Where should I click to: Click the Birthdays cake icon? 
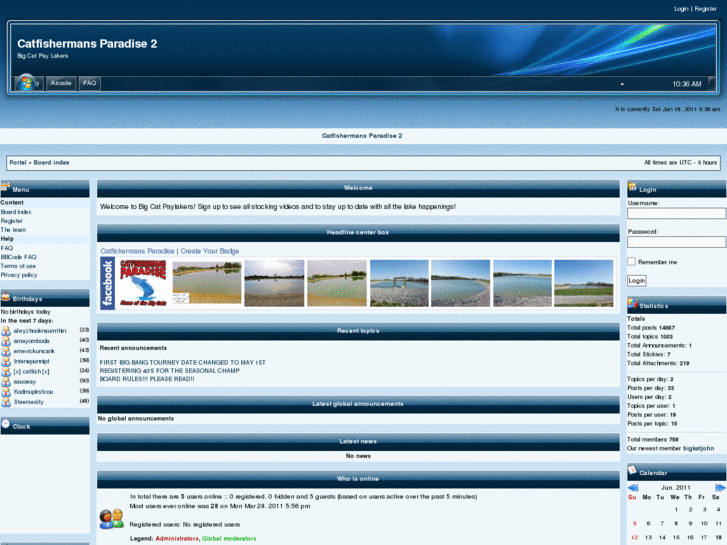point(6,295)
